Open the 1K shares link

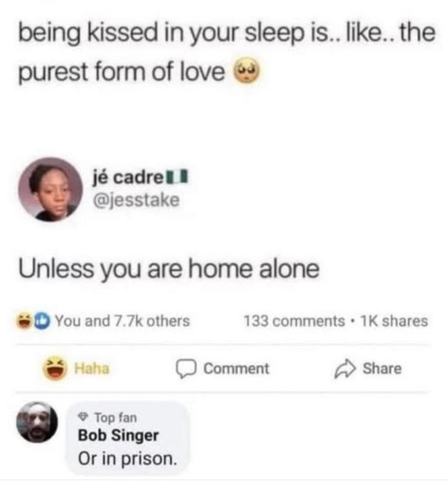point(394,321)
